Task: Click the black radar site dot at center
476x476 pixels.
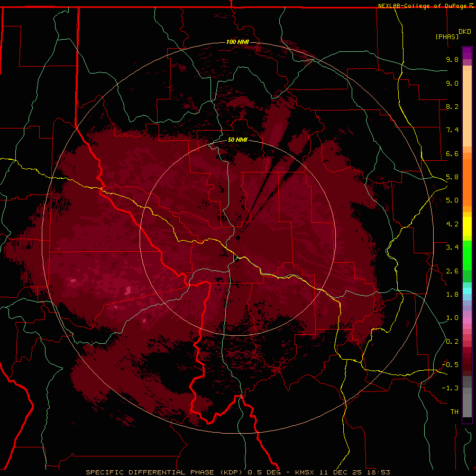Action: tap(237, 237)
